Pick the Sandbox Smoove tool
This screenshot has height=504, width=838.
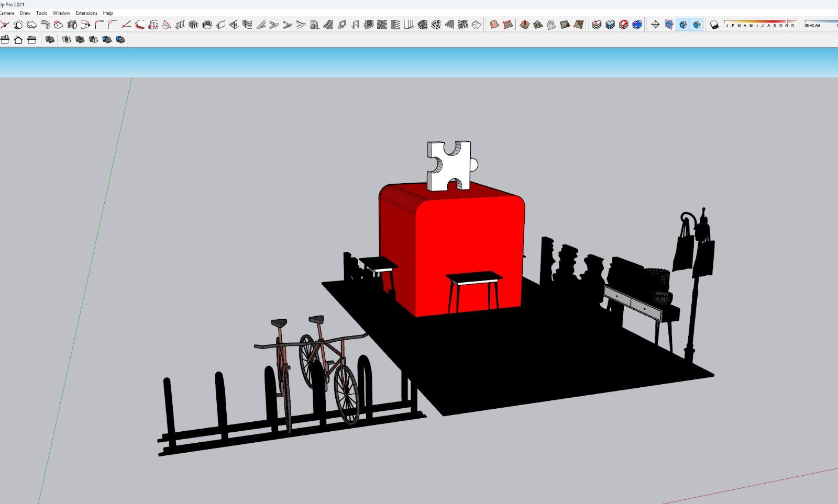pyautogui.click(x=524, y=25)
